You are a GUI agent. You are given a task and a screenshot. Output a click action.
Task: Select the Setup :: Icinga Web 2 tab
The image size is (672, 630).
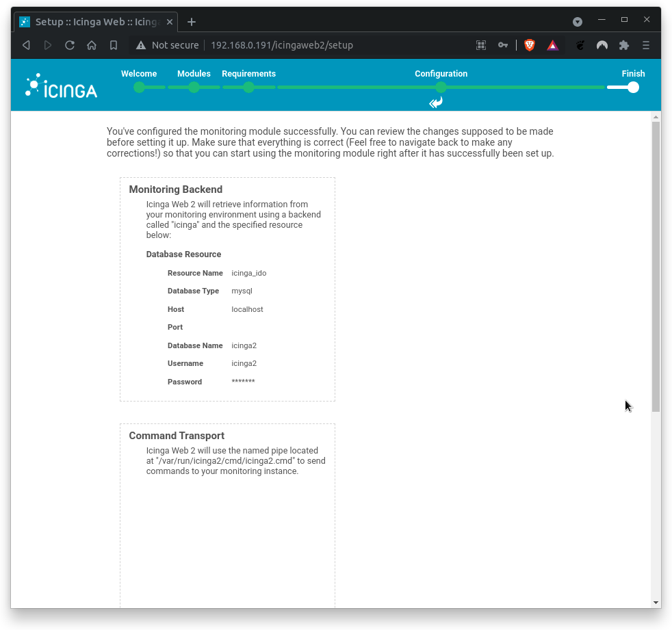coord(96,21)
